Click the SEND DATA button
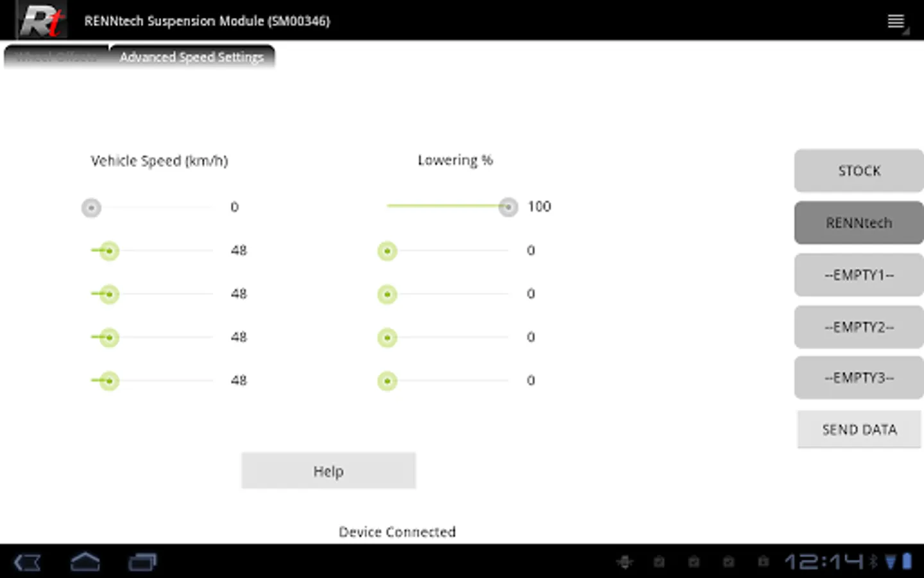This screenshot has width=924, height=578. 859,429
